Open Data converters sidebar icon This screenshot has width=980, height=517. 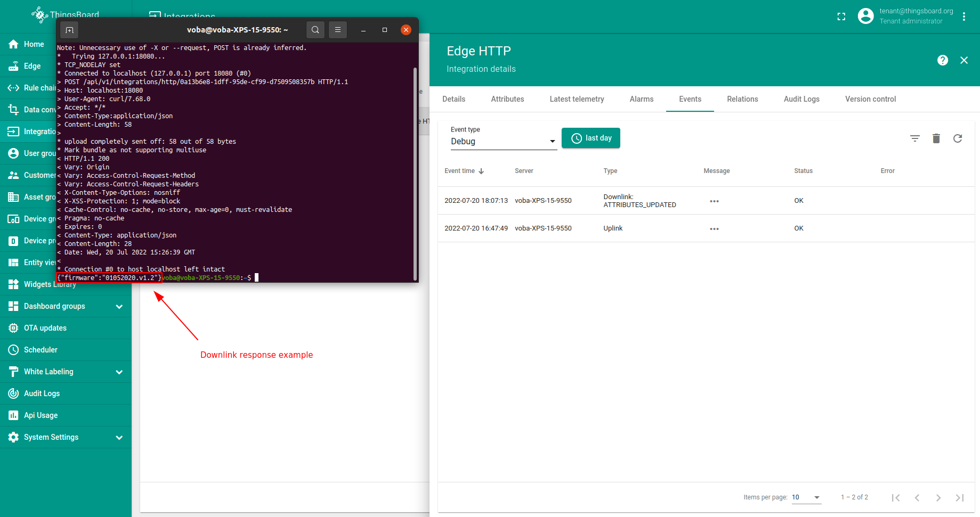[14, 110]
